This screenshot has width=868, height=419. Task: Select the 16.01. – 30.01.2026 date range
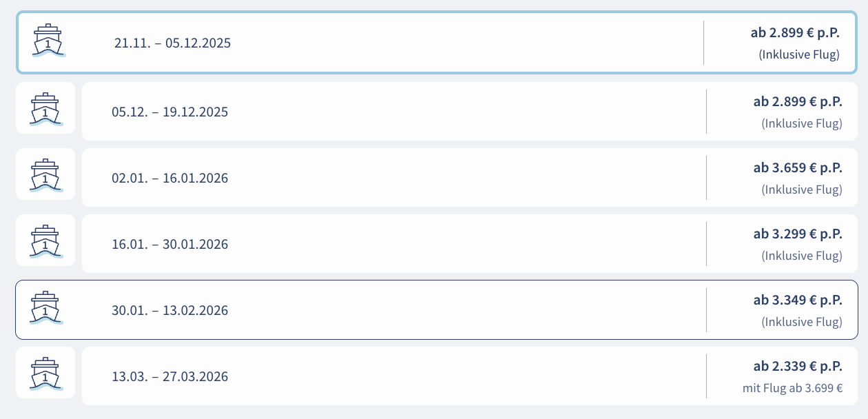click(x=169, y=244)
